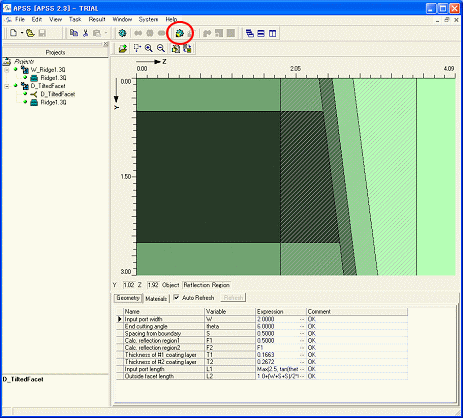
Task: Click the tile windows vertically icon
Action: coord(273,33)
